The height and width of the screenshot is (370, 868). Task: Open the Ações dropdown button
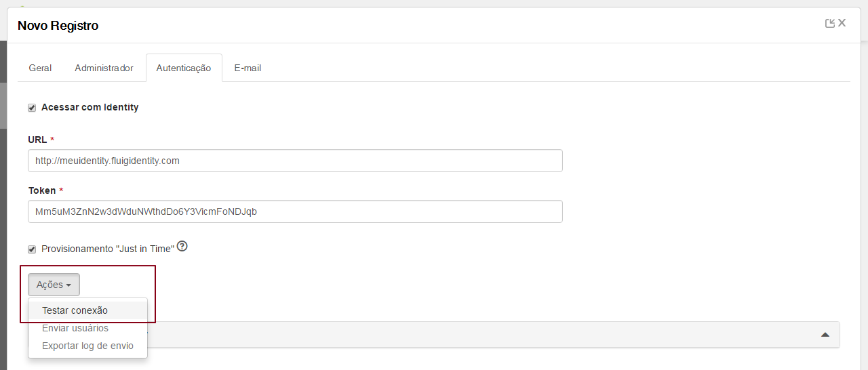[54, 285]
